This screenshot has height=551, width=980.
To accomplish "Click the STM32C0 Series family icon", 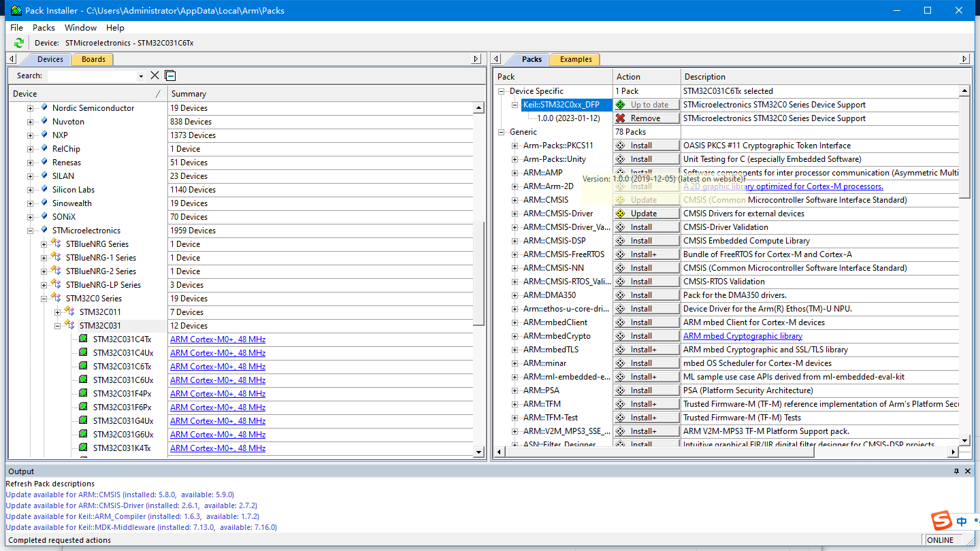I will click(x=56, y=298).
